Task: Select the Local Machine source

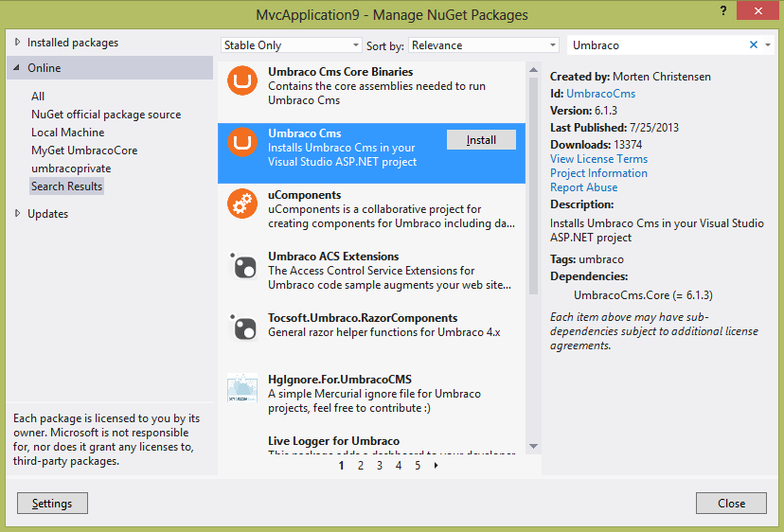Action: [x=68, y=133]
